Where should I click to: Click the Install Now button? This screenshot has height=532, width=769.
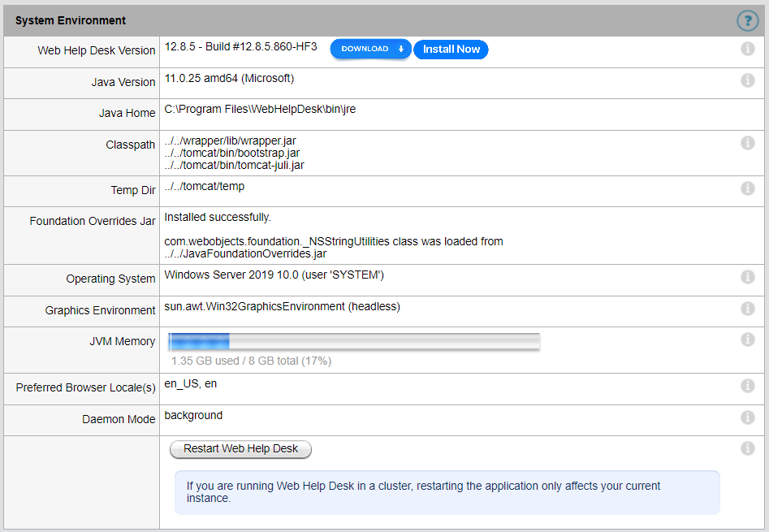pyautogui.click(x=451, y=50)
